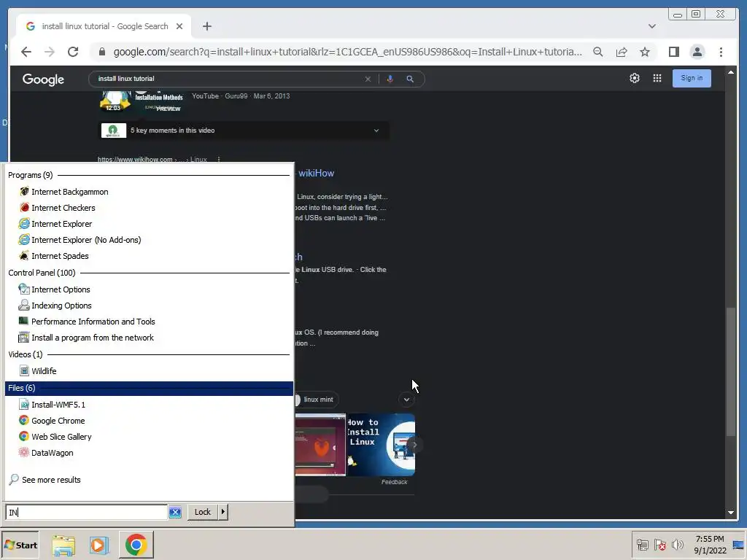Click the Feedback text under the images

click(394, 483)
